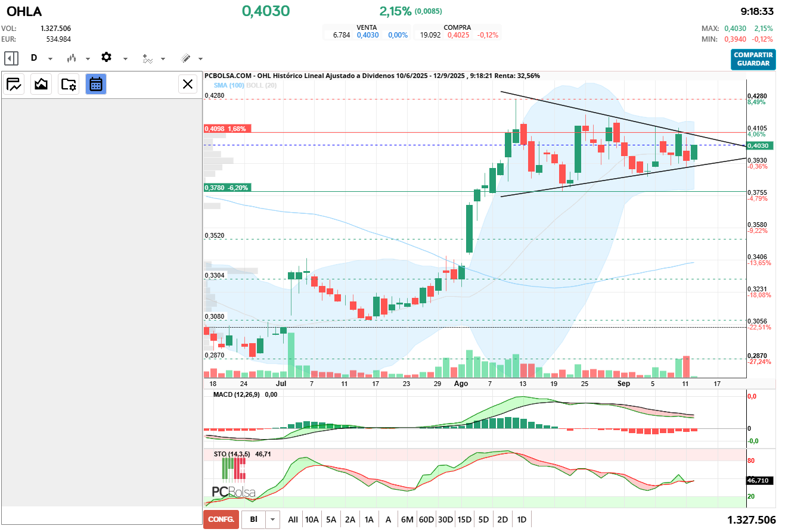Select the A time range
The width and height of the screenshot is (785, 532).
click(388, 519)
